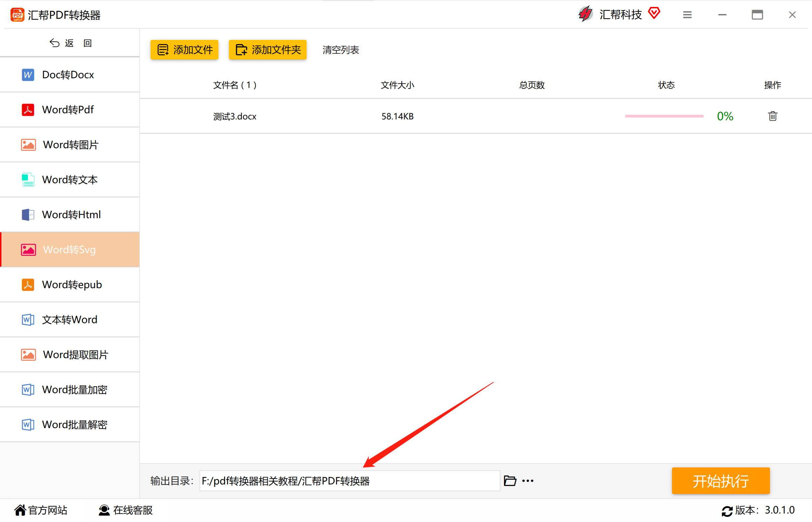Screen dimensions: 812x522
Task: Select Word批量加密 in sidebar
Action: (x=70, y=390)
